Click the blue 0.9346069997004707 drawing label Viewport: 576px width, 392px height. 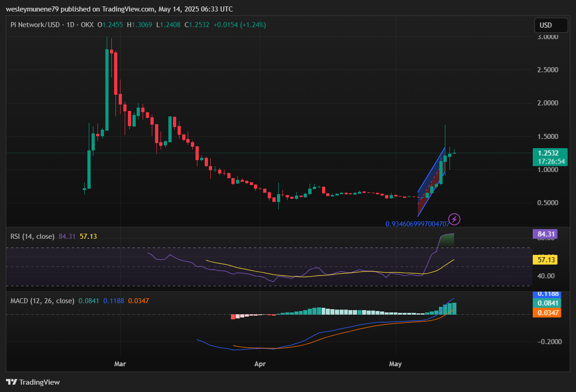click(417, 224)
